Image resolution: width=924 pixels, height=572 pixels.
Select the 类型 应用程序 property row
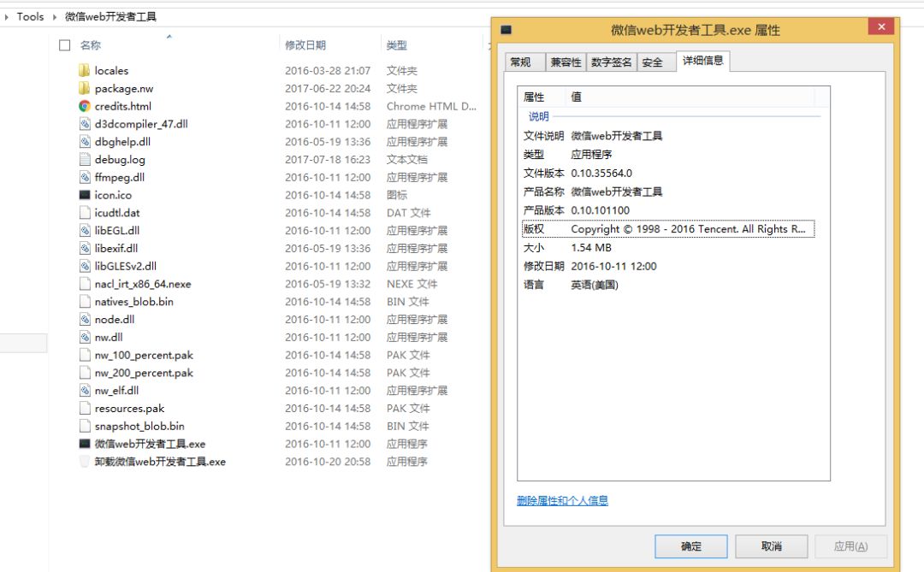pyautogui.click(x=668, y=155)
